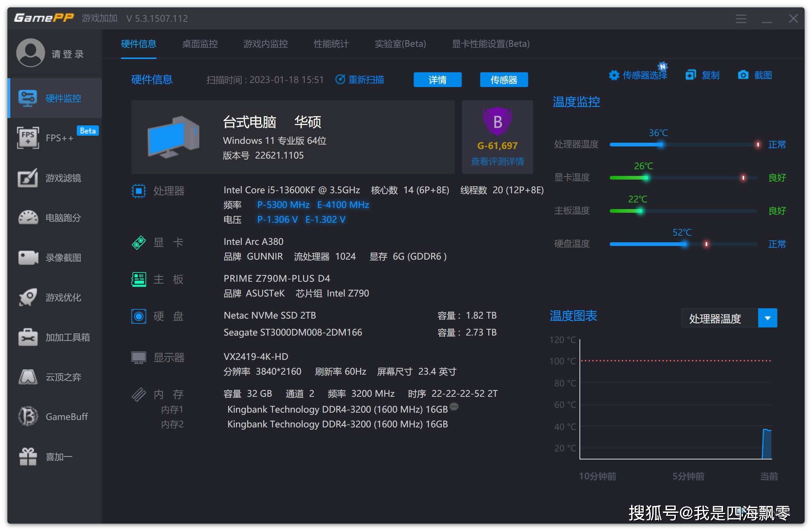The image size is (812, 531).
Task: Click the 请登录 login text
Action: (68, 54)
